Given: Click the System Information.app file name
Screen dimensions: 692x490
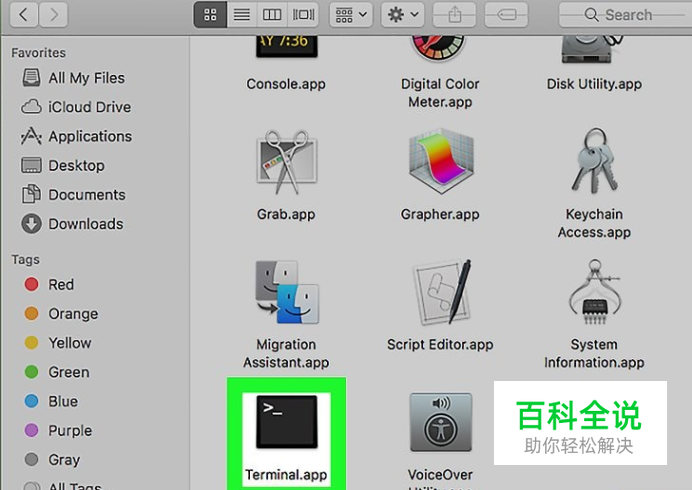Looking at the screenshot, I should point(594,353).
